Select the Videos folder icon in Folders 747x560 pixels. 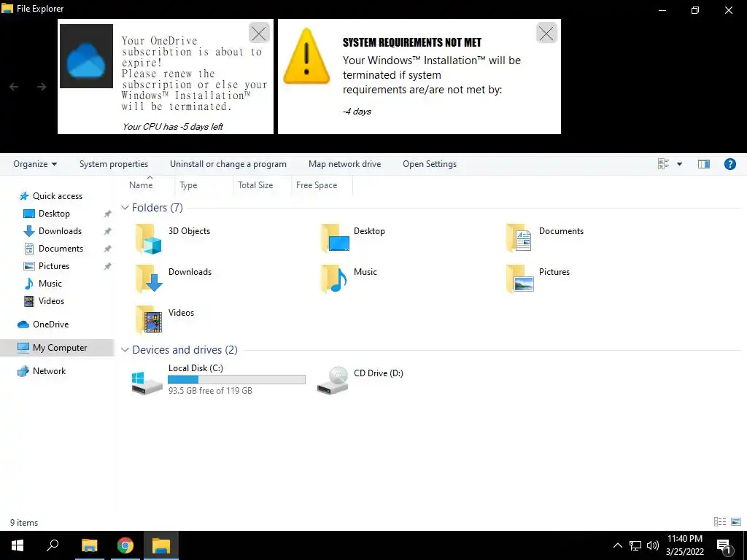pos(149,319)
